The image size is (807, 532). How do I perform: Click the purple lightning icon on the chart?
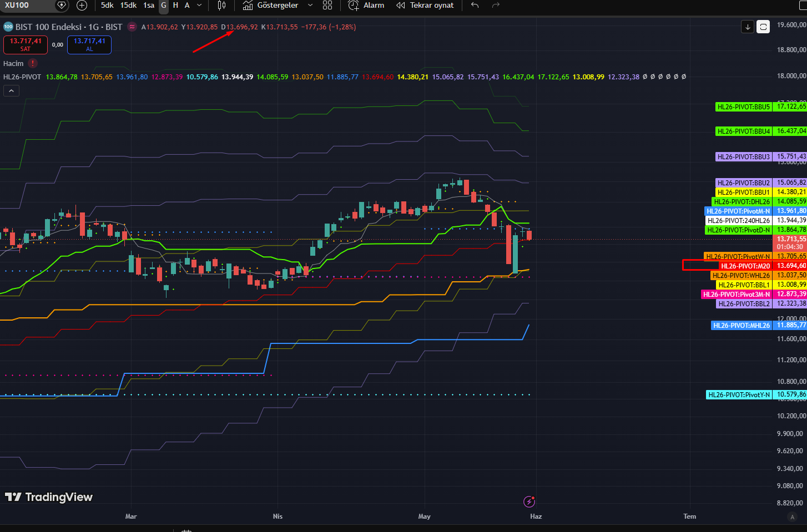tap(529, 502)
